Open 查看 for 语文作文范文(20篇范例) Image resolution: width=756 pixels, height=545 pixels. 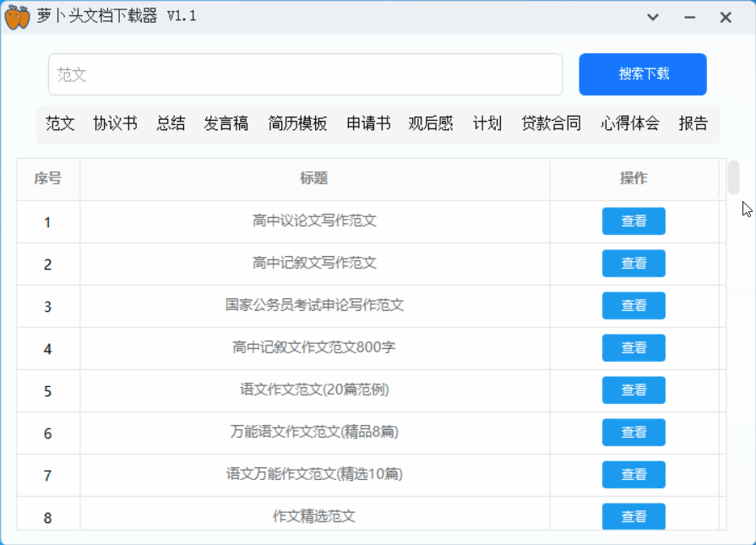point(634,390)
